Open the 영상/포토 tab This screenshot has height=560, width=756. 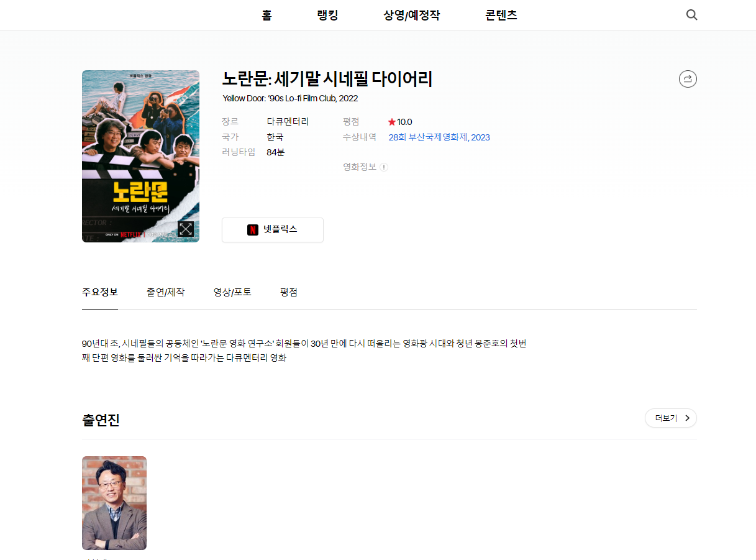(232, 292)
